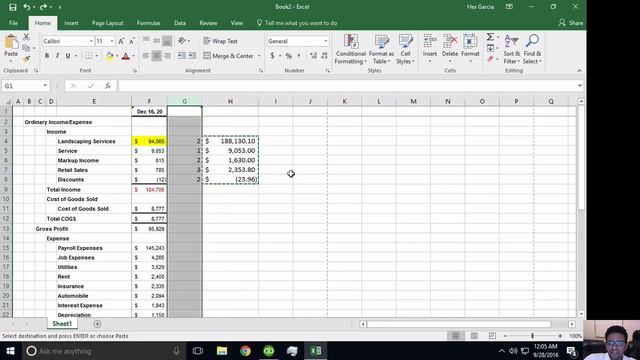The width and height of the screenshot is (640, 360).
Task: Decrease the font size
Action: 132,41
